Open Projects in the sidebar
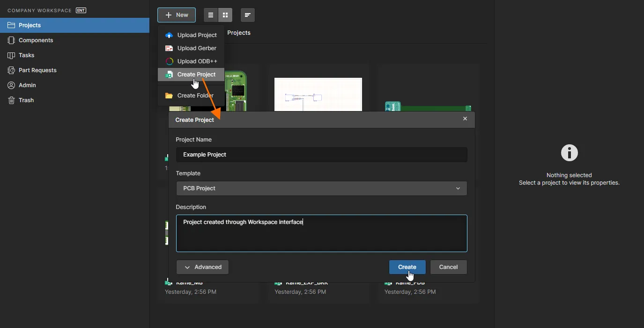644x328 pixels. [74, 25]
